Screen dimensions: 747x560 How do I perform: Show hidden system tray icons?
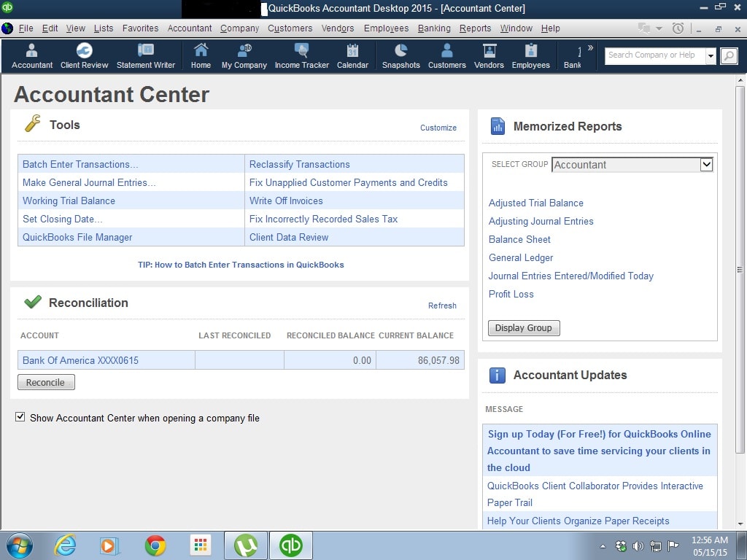click(x=603, y=546)
